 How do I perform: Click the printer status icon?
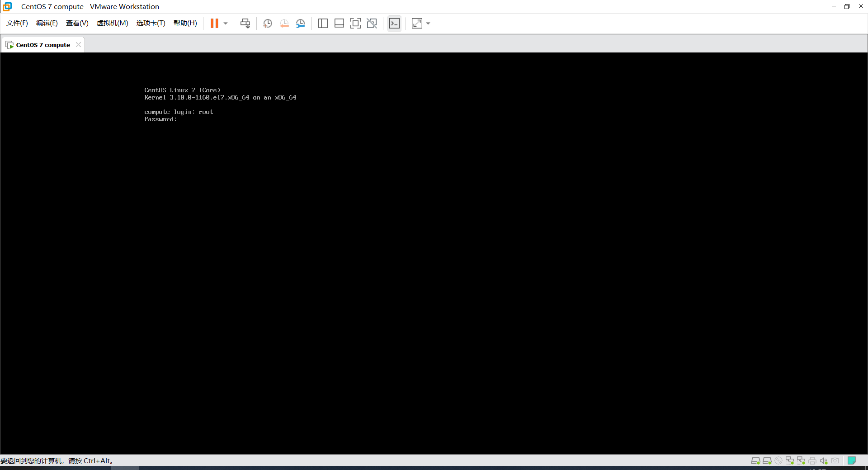[x=812, y=461]
